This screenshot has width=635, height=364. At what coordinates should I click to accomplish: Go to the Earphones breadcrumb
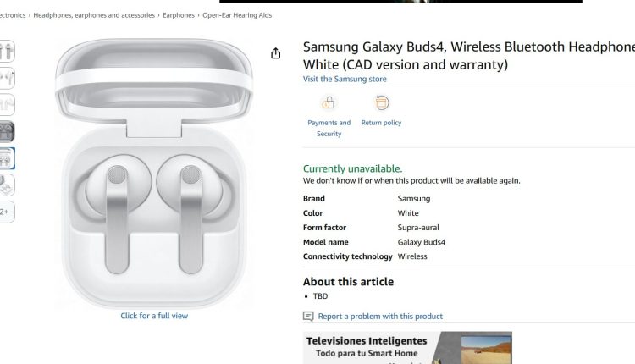tap(179, 15)
